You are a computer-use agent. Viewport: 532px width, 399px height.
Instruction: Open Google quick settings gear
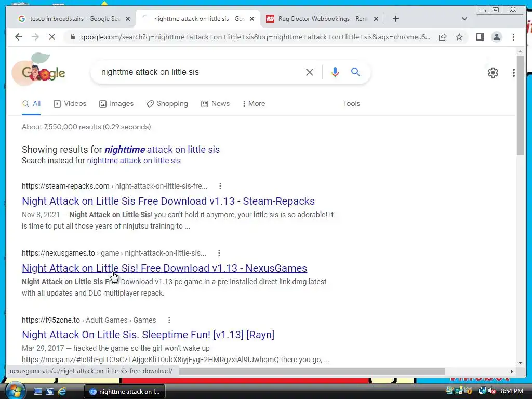click(x=493, y=72)
